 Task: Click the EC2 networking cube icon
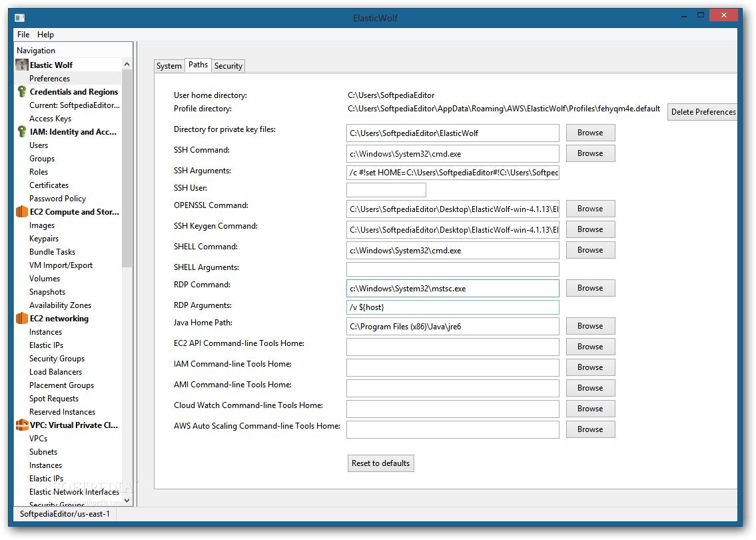[x=22, y=319]
